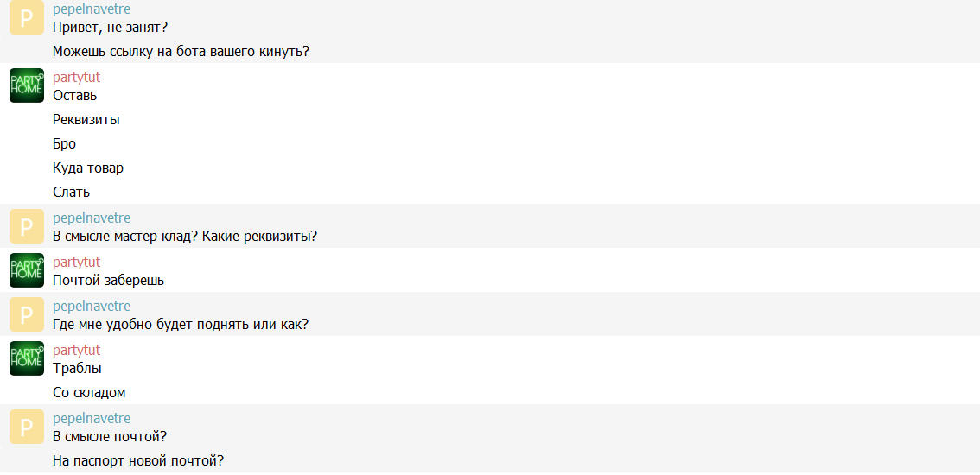Open partytut username above 'Почтой заберешь'

(x=76, y=263)
